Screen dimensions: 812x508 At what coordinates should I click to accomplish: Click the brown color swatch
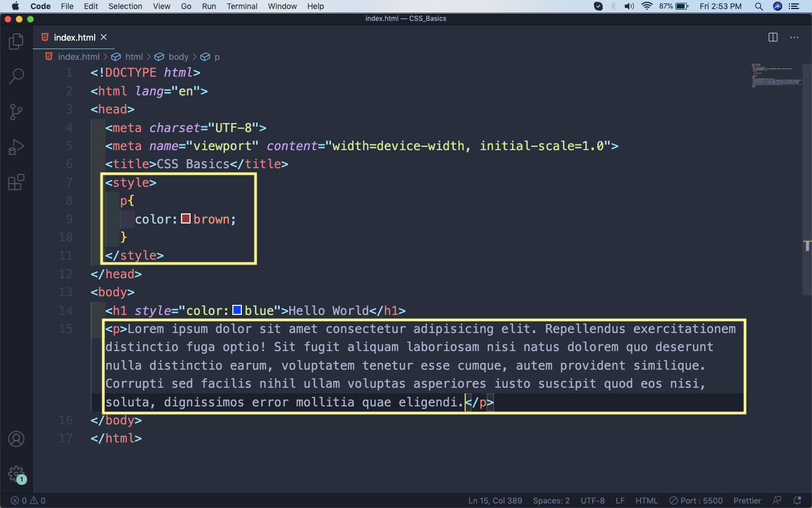click(186, 218)
